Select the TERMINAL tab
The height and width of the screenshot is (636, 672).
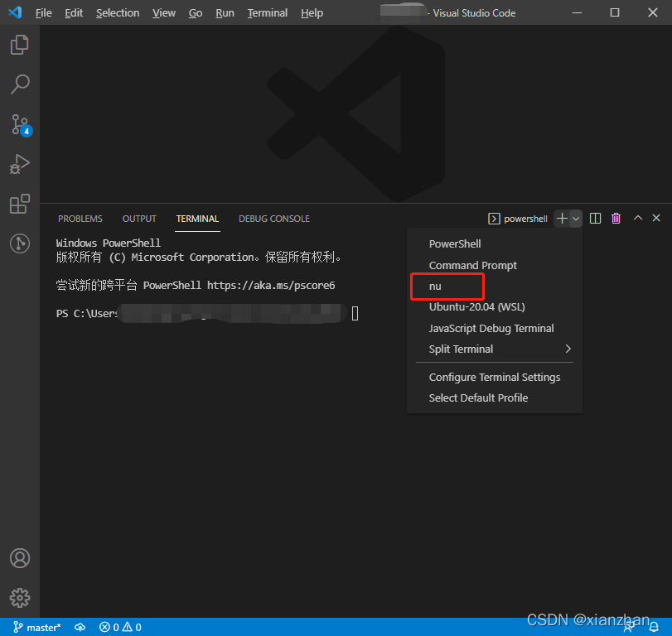click(197, 219)
